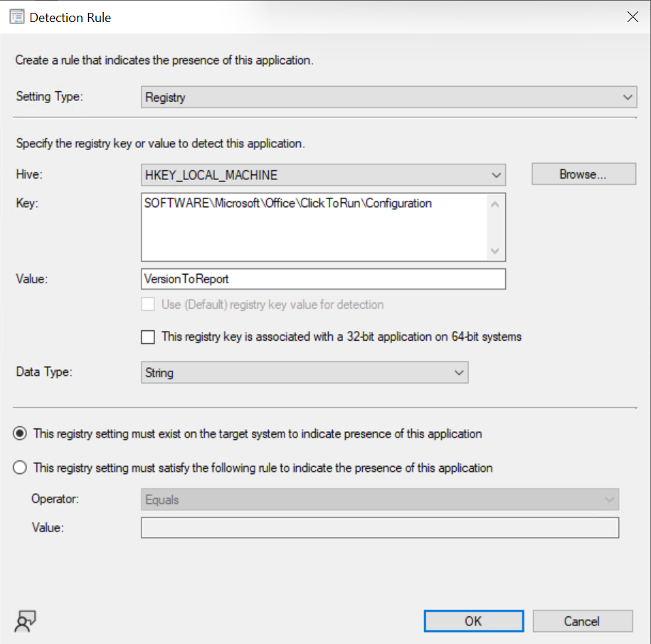Image resolution: width=651 pixels, height=644 pixels.
Task: Expand the Hive dropdown list
Action: pyautogui.click(x=323, y=174)
